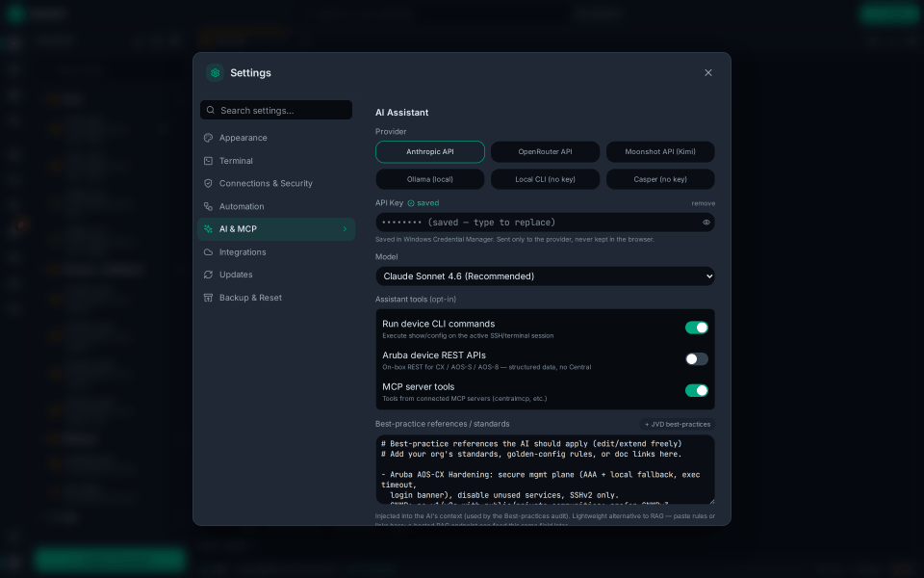Click the remove link for API key
924x578 pixels.
(703, 203)
